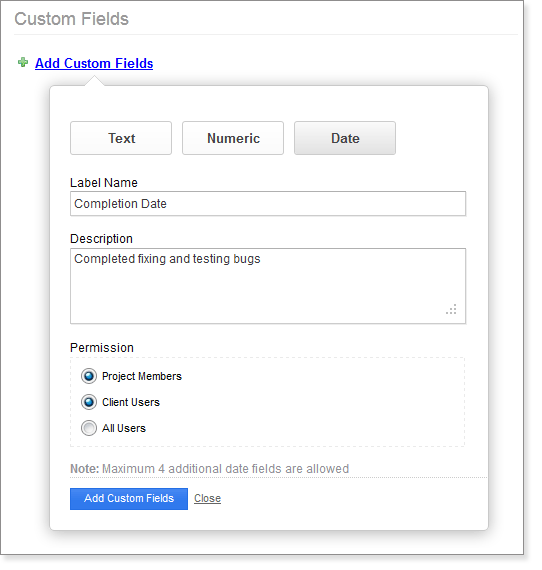Image resolution: width=542 pixels, height=570 pixels.
Task: Select the Client Users permission
Action: [x=89, y=402]
